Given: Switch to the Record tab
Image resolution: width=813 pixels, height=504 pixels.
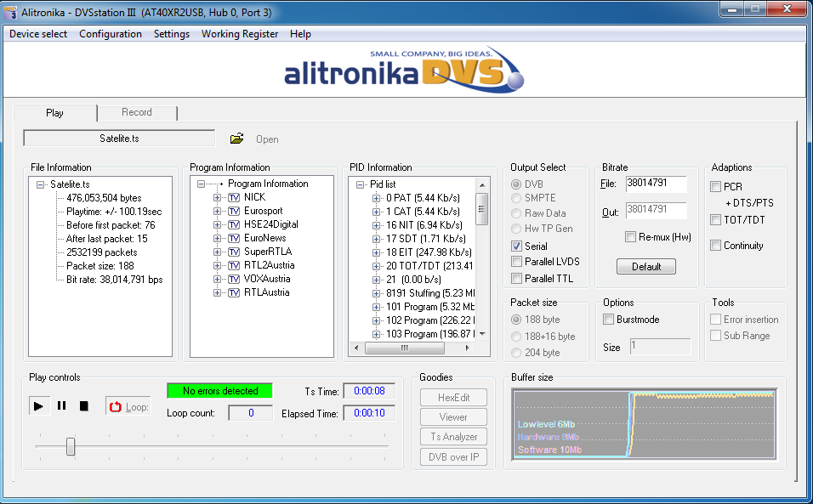Looking at the screenshot, I should click(136, 112).
